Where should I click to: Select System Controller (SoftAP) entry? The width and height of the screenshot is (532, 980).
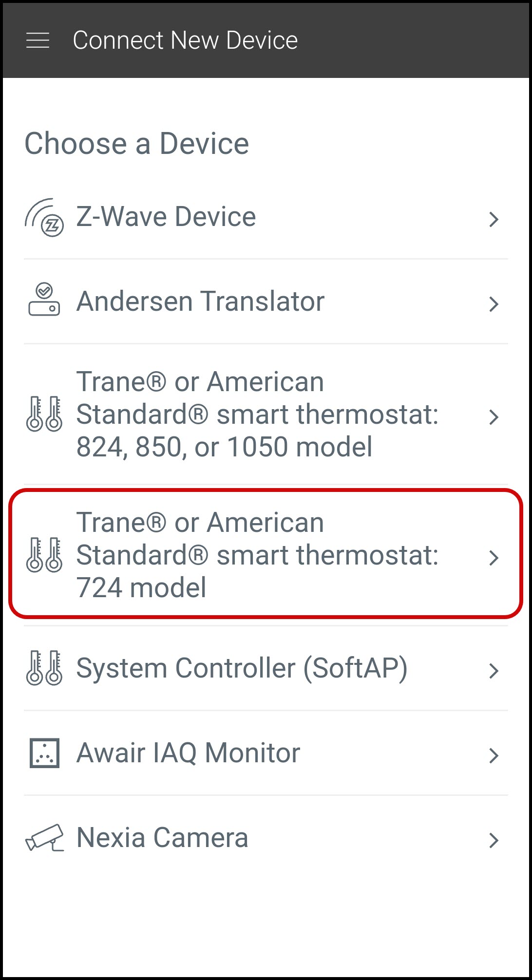(242, 668)
